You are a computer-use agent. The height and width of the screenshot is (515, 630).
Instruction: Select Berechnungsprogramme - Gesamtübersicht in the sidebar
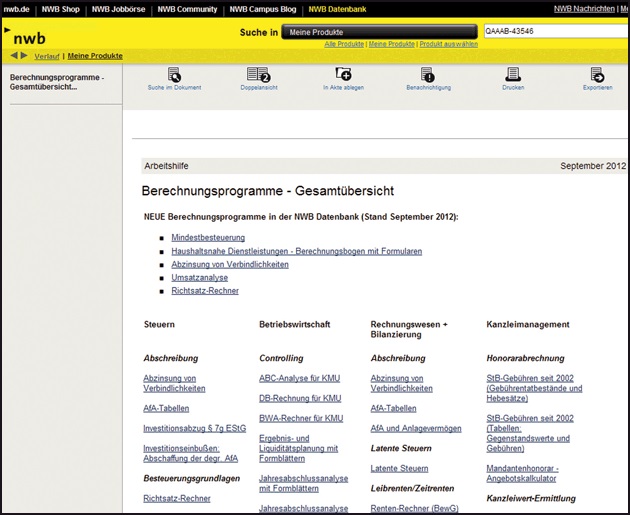point(57,81)
